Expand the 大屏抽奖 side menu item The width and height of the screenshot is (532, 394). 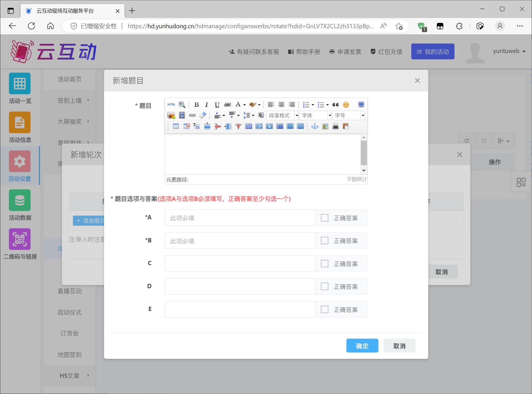(69, 122)
